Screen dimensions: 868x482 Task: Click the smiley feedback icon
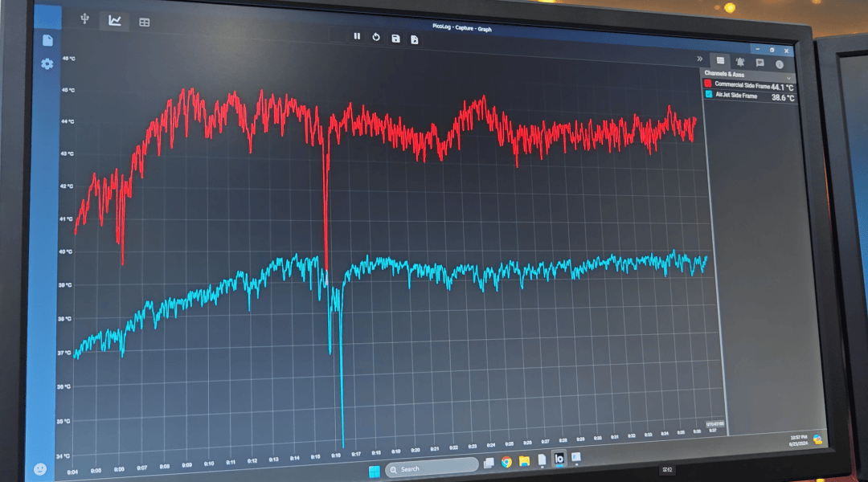pos(40,469)
